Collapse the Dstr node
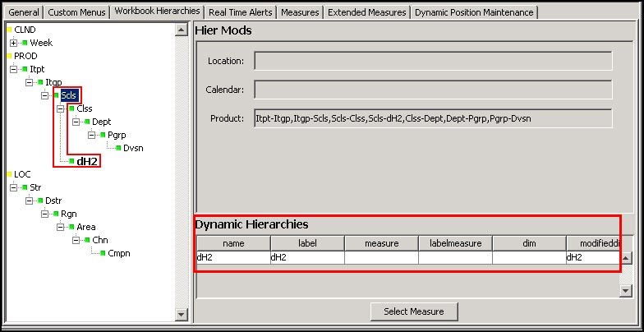Screen dimensions: 644x332 (30, 201)
